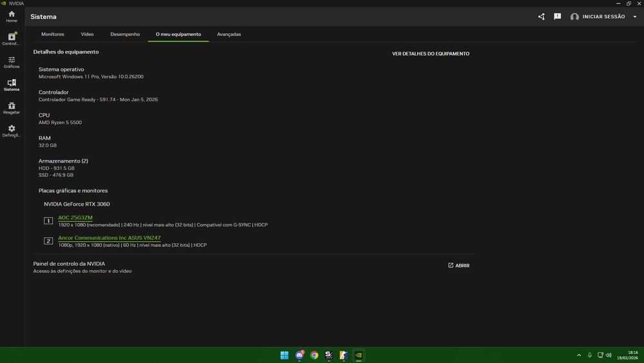Click the monitor number 1 icon
This screenshot has height=363, width=644.
[x=48, y=221]
